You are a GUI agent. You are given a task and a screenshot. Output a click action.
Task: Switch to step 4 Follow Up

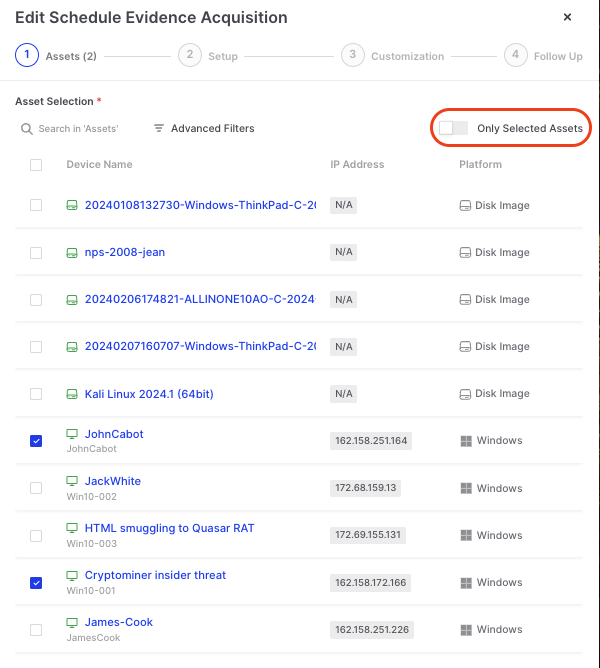(515, 56)
